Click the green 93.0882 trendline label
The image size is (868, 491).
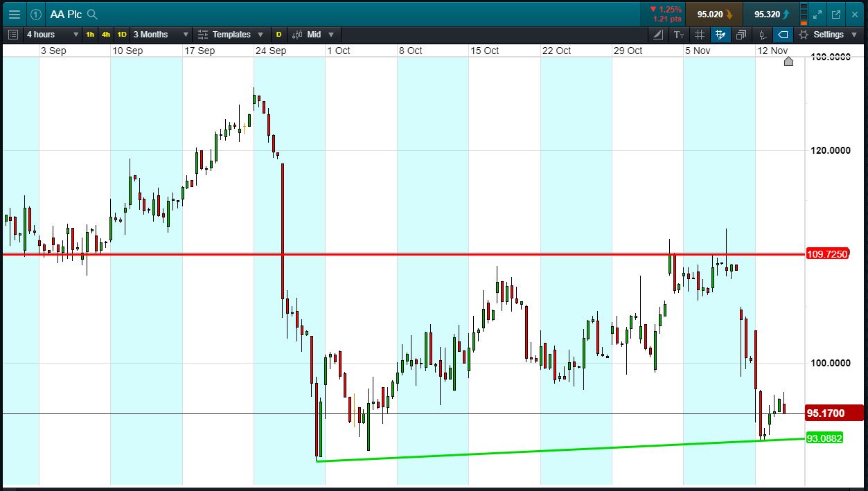click(x=824, y=438)
